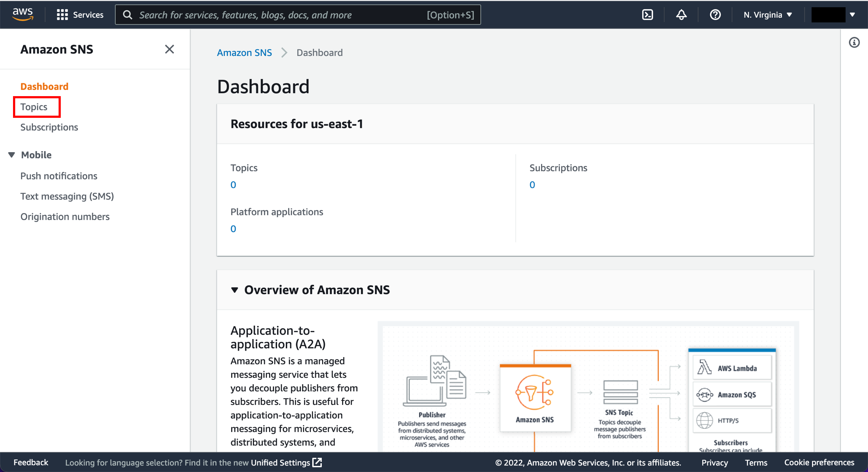Click the Subscriptions count link showing 0
The height and width of the screenshot is (472, 868).
(532, 184)
